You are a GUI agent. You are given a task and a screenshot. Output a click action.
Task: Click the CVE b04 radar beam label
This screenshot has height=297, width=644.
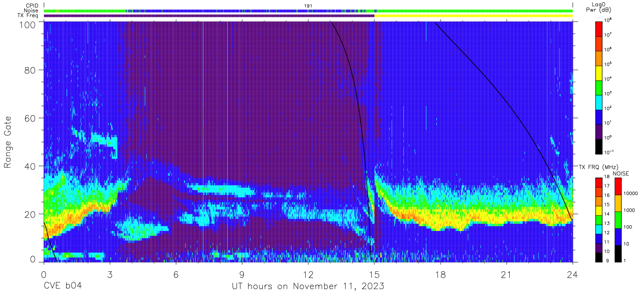[x=62, y=287]
